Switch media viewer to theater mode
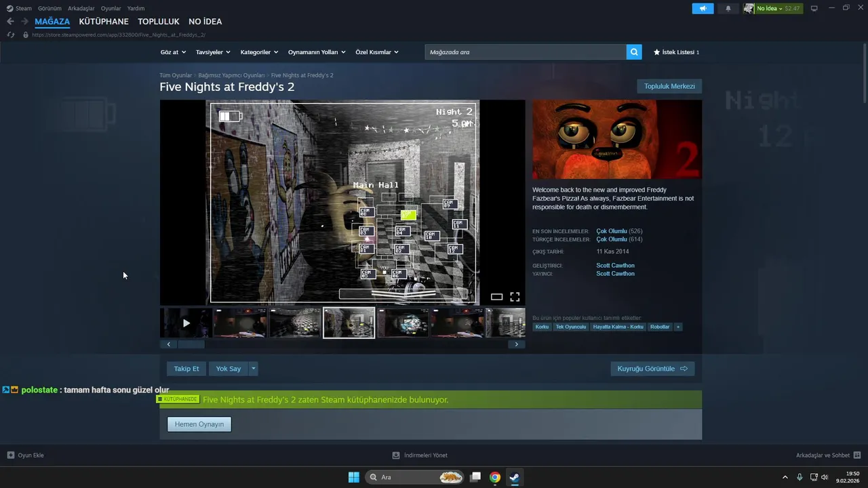Screen dimensions: 868x488 pyautogui.click(x=496, y=297)
